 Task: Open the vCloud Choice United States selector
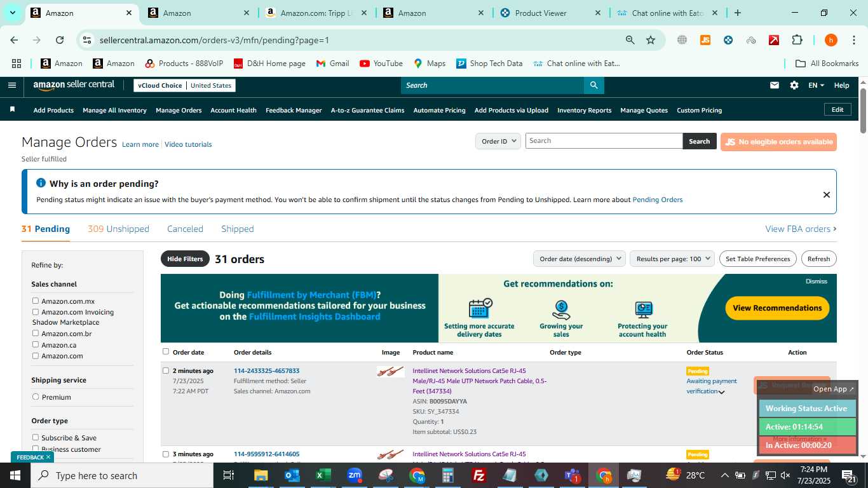(x=185, y=85)
